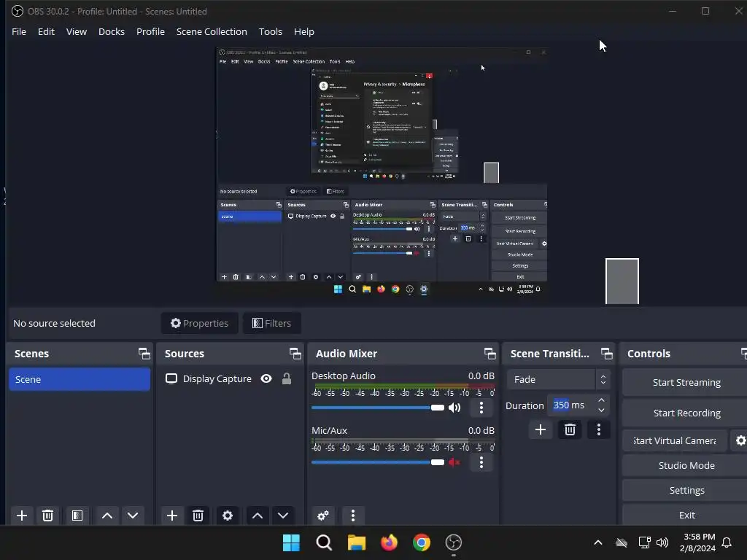Open Mic/Aux three-dot options

tap(481, 462)
